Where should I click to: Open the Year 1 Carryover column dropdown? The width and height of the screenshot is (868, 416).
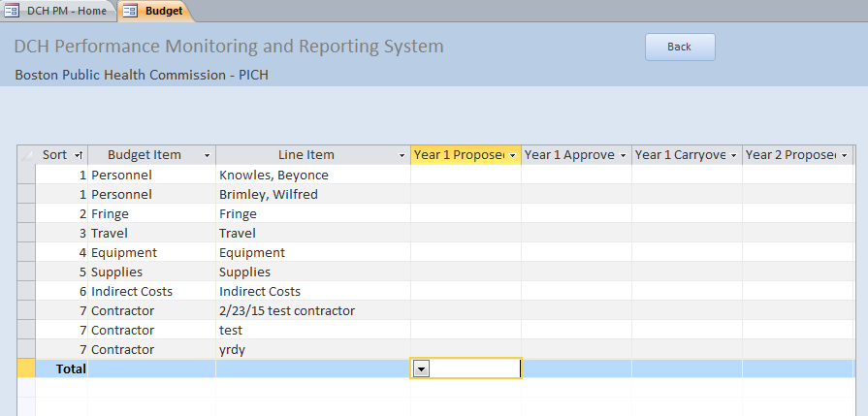(x=733, y=155)
